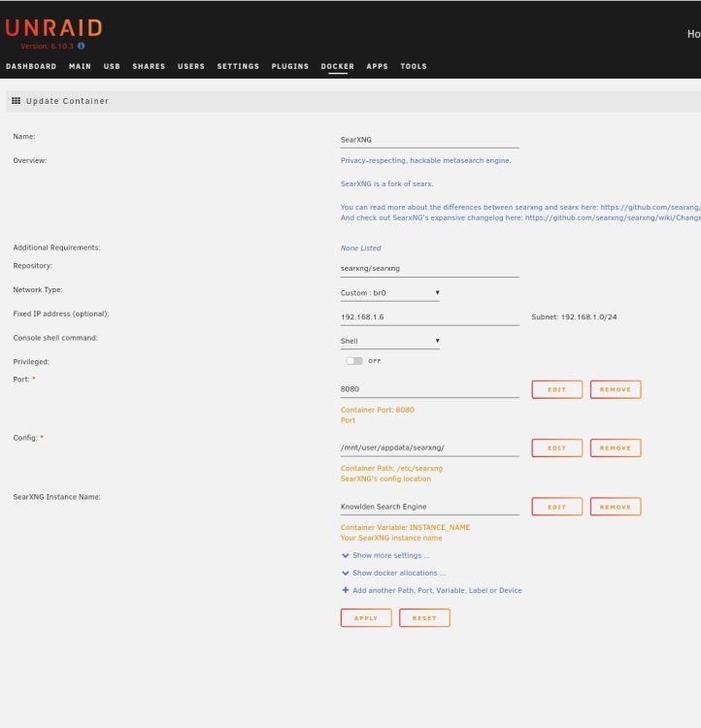Click Edit for the Port setting
The height and width of the screenshot is (728, 701).
point(557,389)
